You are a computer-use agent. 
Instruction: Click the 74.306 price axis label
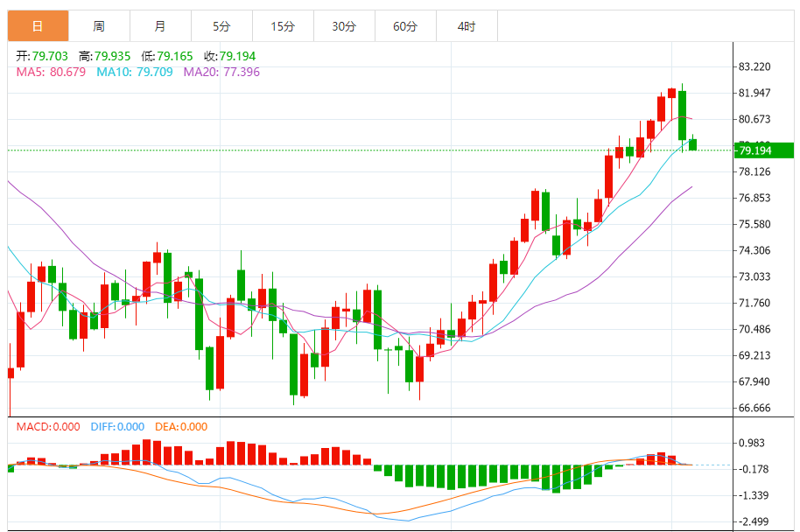click(754, 250)
